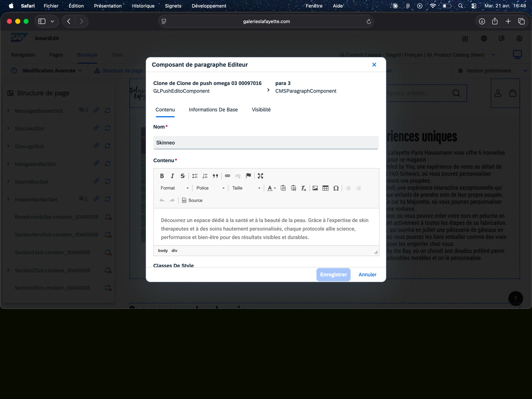Screen dimensions: 532x399
Task: Open the text color picker
Action: pos(271,188)
